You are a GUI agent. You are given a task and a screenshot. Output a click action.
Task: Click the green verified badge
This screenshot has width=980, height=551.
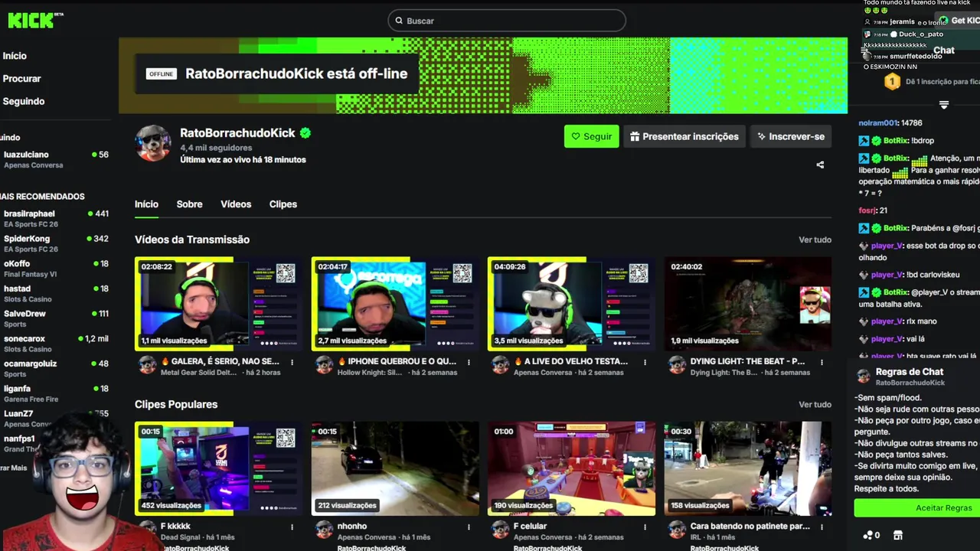(x=305, y=133)
